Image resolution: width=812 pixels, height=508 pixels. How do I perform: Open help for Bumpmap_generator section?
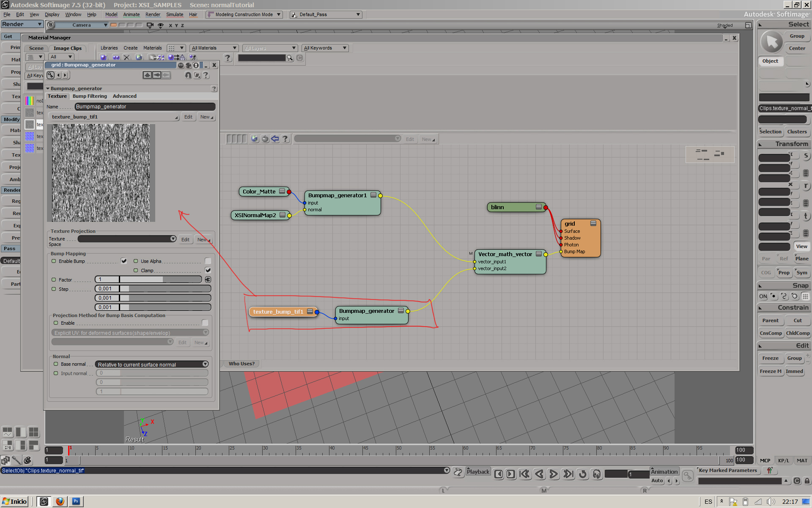214,89
